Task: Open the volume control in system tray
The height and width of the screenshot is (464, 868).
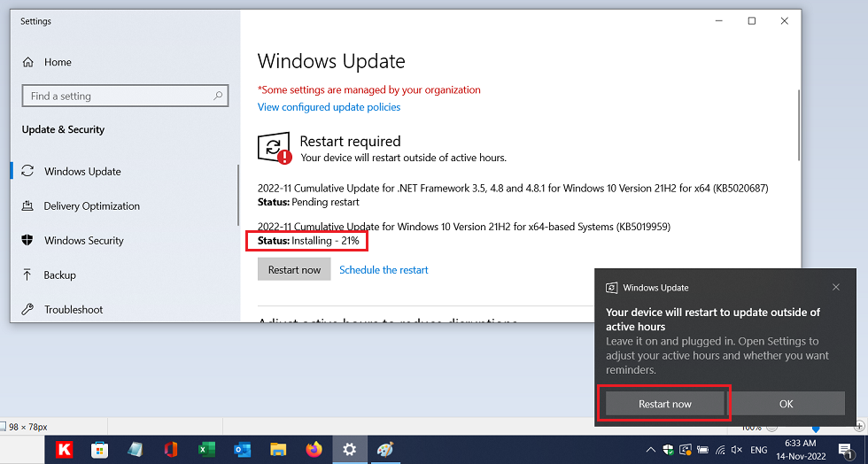Action: [x=736, y=450]
